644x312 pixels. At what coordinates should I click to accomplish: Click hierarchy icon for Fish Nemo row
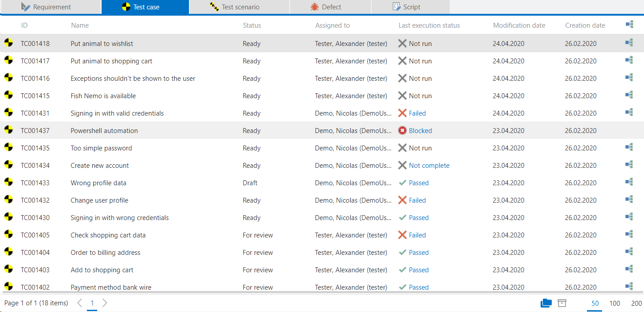click(x=629, y=95)
